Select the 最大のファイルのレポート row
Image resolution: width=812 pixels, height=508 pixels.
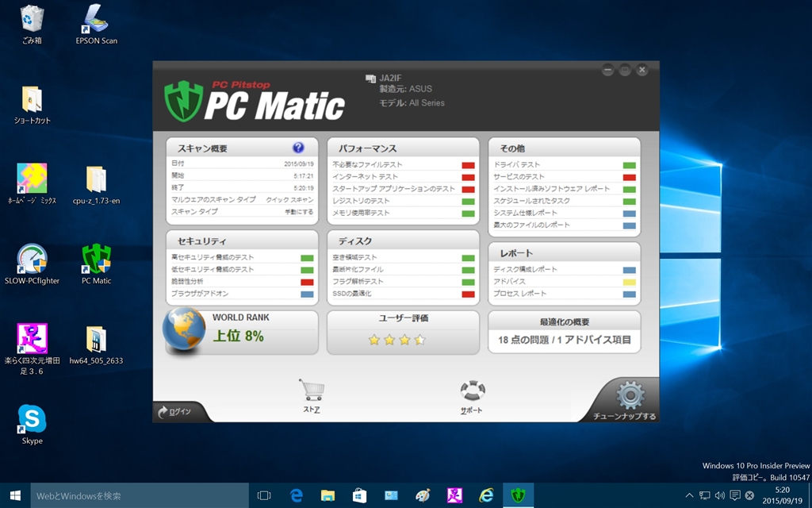point(565,225)
